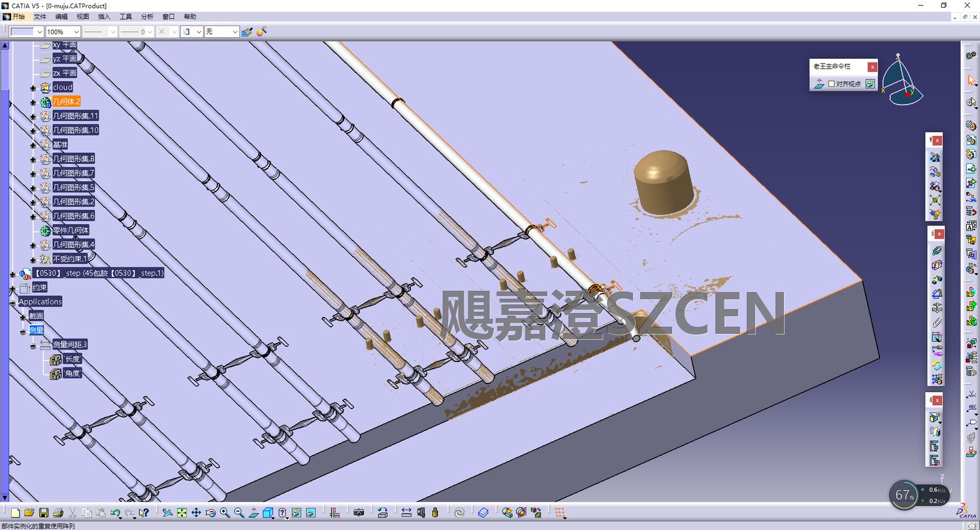Open the 窗口 menu
The height and width of the screenshot is (530, 980).
click(169, 16)
